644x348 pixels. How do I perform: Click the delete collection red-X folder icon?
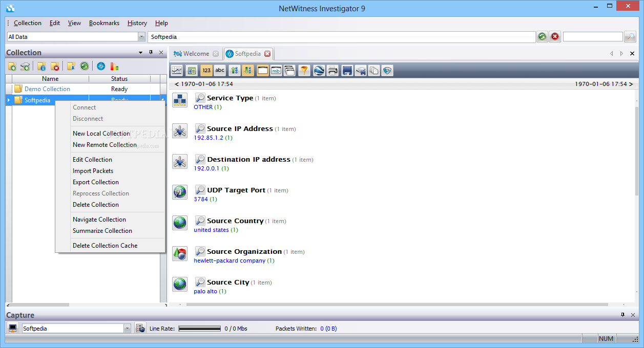(55, 66)
